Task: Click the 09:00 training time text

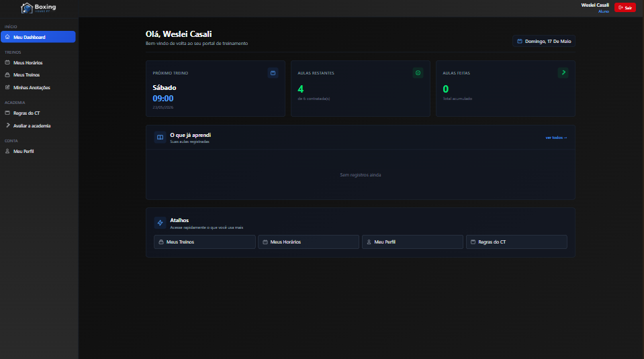Action: (x=163, y=99)
